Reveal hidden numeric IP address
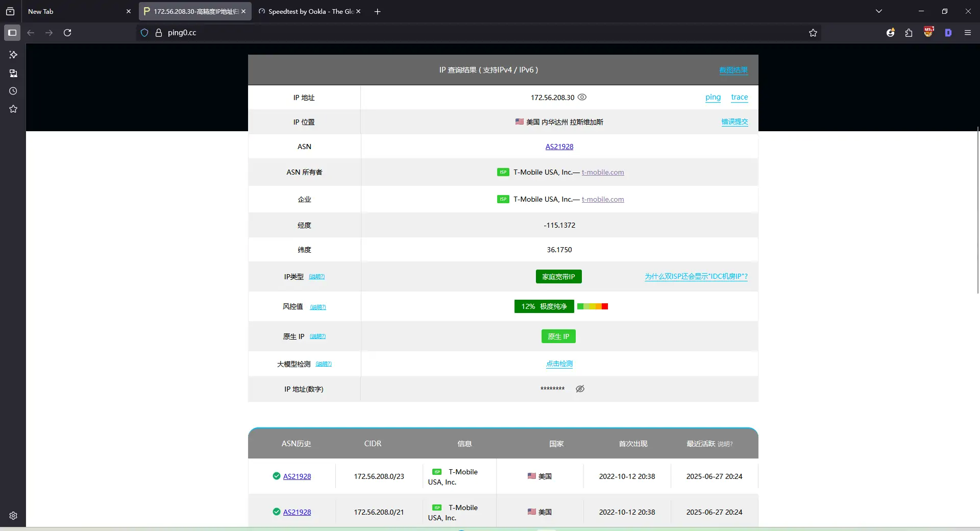 [580, 389]
